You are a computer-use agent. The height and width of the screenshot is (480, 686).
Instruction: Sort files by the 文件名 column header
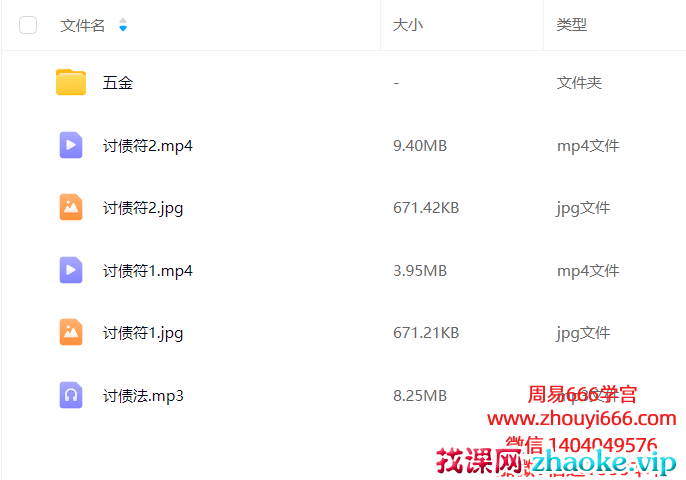click(83, 25)
